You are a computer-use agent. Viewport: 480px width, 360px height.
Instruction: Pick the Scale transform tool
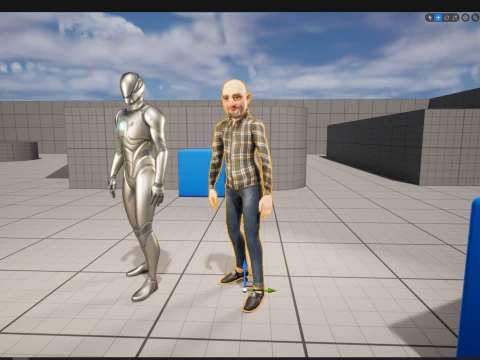pyautogui.click(x=455, y=18)
